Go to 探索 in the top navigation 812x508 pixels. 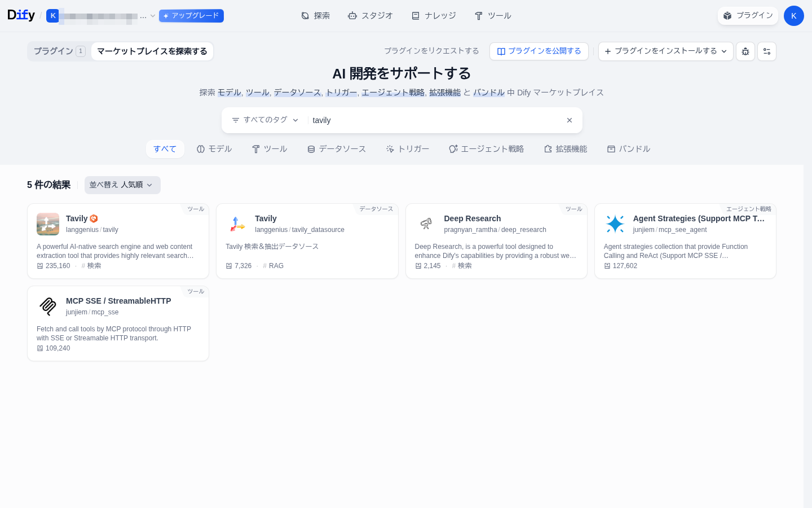tap(315, 16)
